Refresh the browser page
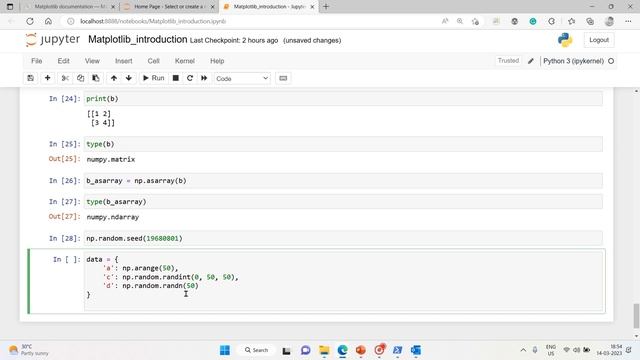The width and height of the screenshot is (640, 360). 30,21
